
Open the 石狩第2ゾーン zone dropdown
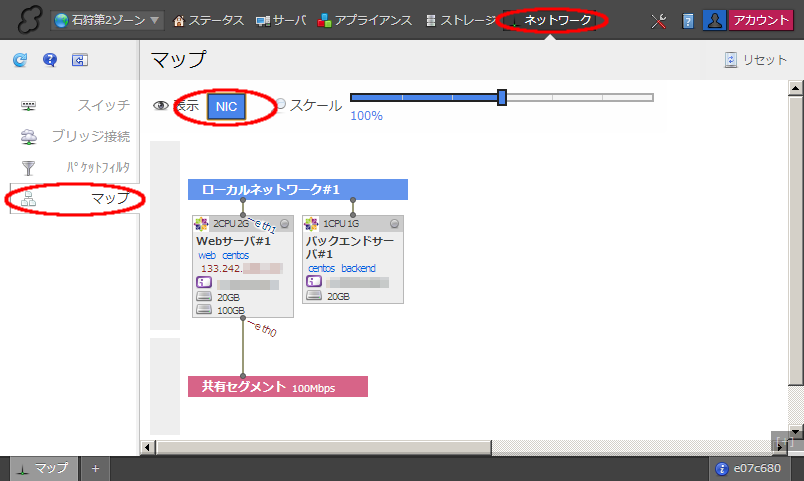point(108,20)
